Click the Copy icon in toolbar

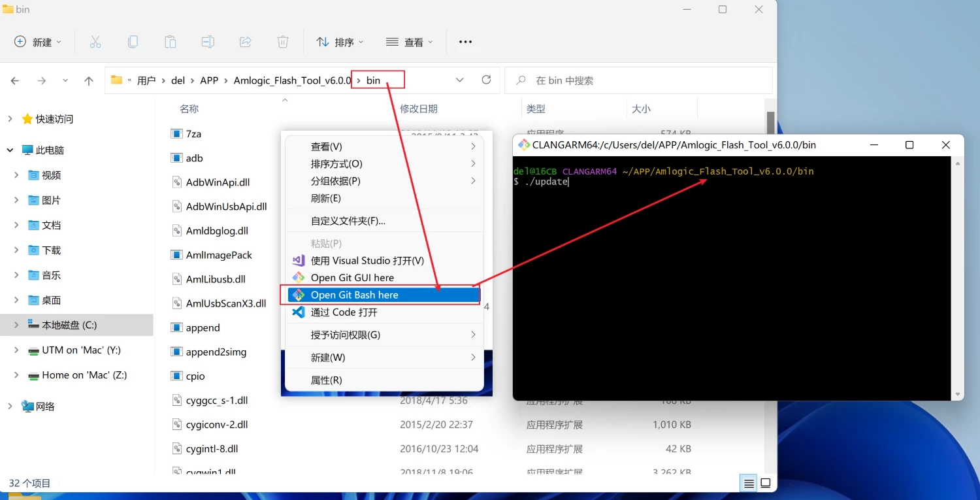click(x=133, y=42)
